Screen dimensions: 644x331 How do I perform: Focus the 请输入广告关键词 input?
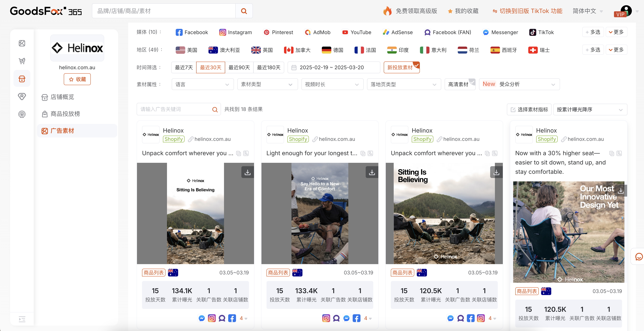click(x=175, y=109)
